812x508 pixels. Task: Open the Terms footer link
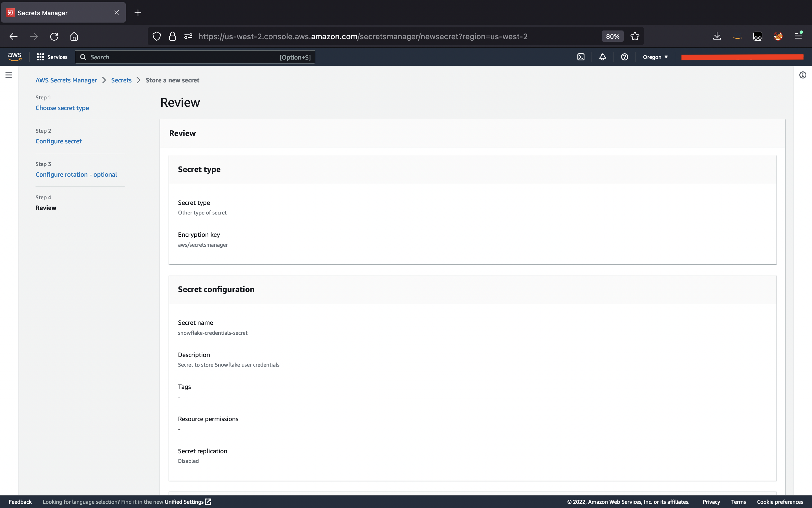(738, 502)
